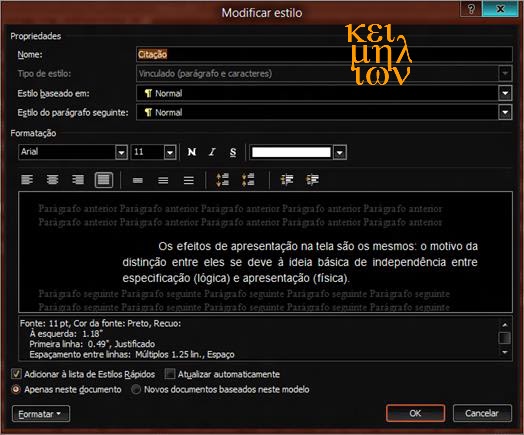Screen dimensions: 524x435
Task: Toggle bold (N) formatting
Action: coord(192,152)
